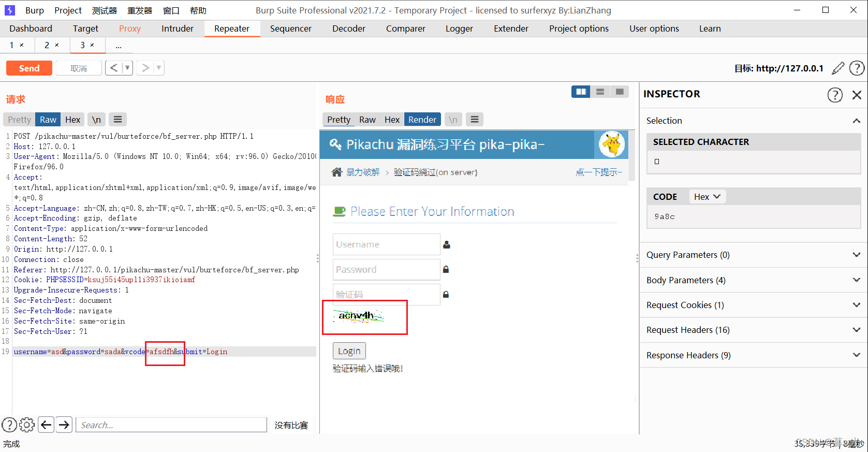Image resolution: width=868 pixels, height=452 pixels.
Task: Open the Project options tab
Action: click(x=579, y=28)
